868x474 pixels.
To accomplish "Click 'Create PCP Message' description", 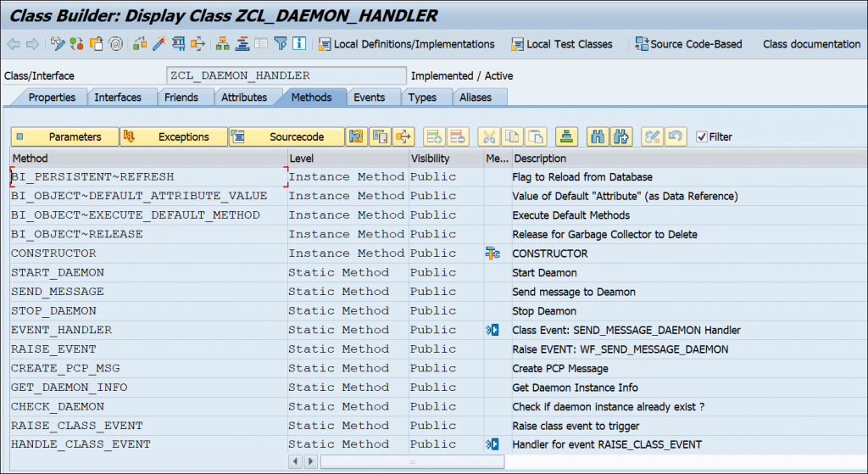I will [x=560, y=369].
